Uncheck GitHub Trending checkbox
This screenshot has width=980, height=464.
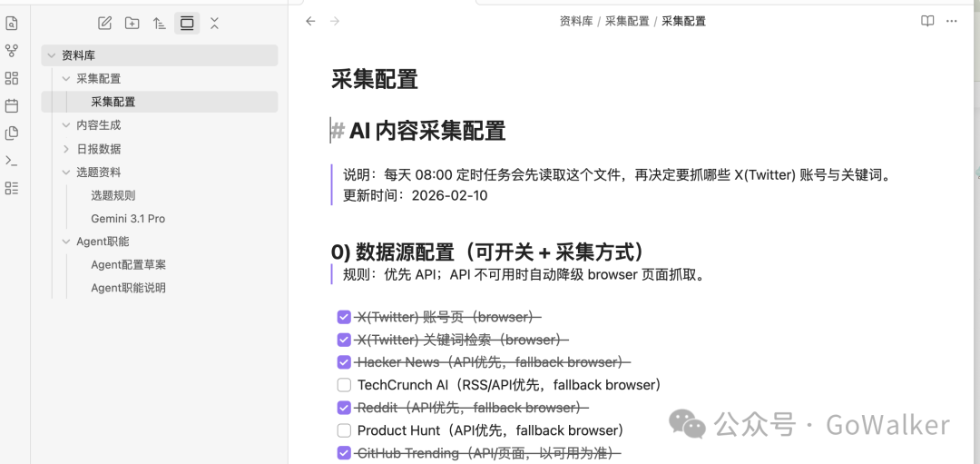344,453
